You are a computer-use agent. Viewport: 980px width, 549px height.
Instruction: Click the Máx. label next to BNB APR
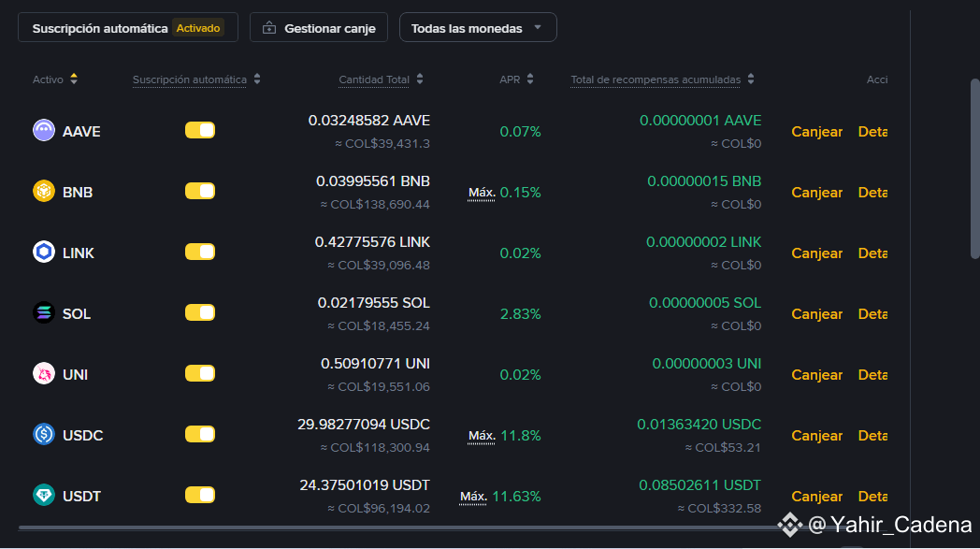pyautogui.click(x=482, y=193)
